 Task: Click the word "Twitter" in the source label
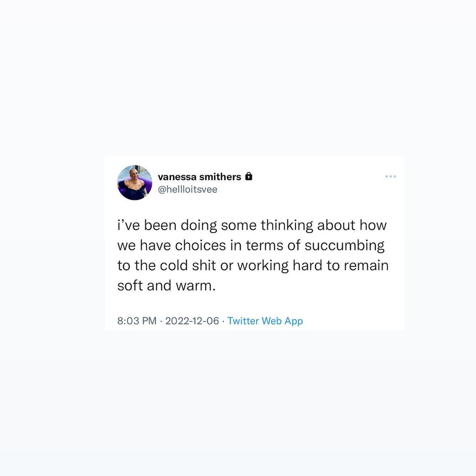tap(243, 321)
